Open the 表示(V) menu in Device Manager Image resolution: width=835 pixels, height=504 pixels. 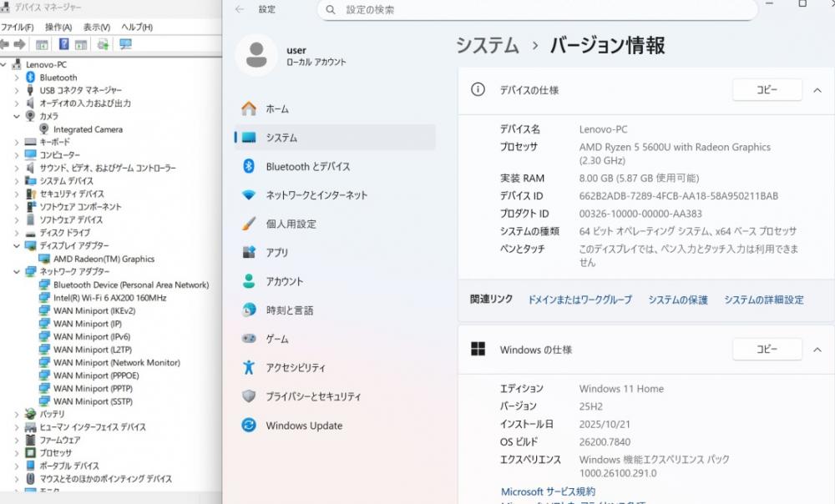(x=97, y=27)
